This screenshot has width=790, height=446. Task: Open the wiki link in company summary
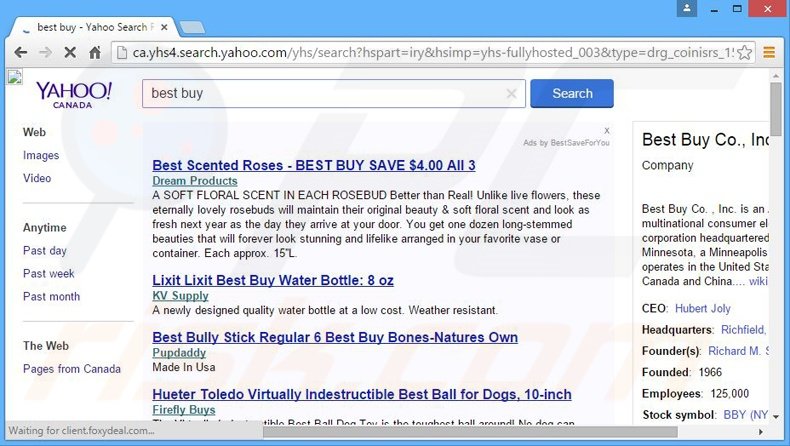click(x=758, y=281)
